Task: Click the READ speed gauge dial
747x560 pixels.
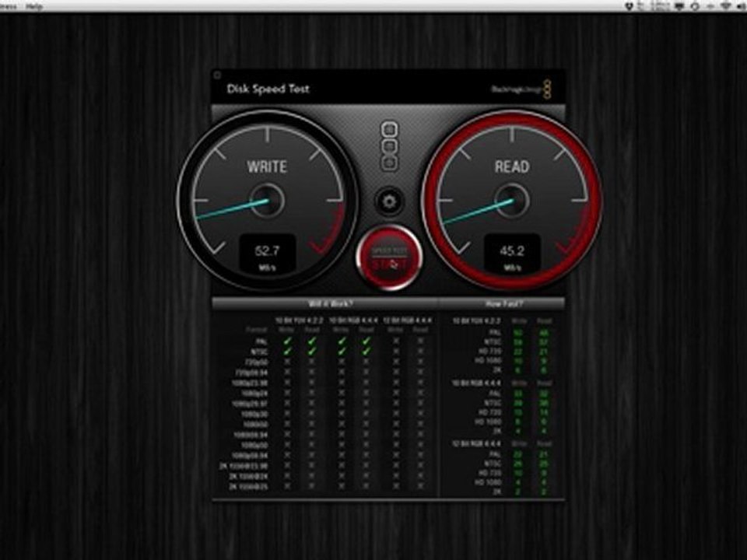Action: (512, 200)
